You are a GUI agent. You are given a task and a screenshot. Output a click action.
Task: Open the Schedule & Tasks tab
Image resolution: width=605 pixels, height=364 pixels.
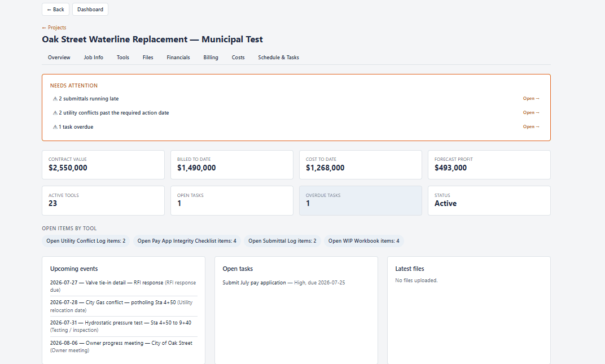pos(279,57)
